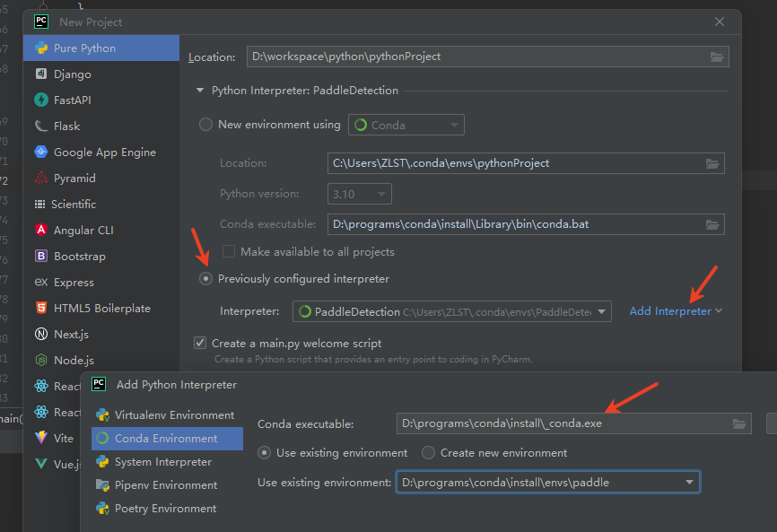
Task: Click the System Interpreter icon
Action: [102, 462]
